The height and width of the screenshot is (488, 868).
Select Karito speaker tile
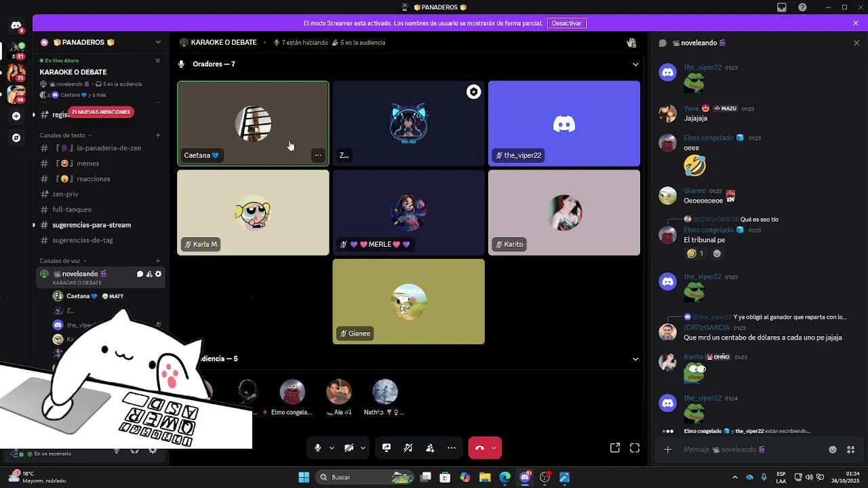564,213
